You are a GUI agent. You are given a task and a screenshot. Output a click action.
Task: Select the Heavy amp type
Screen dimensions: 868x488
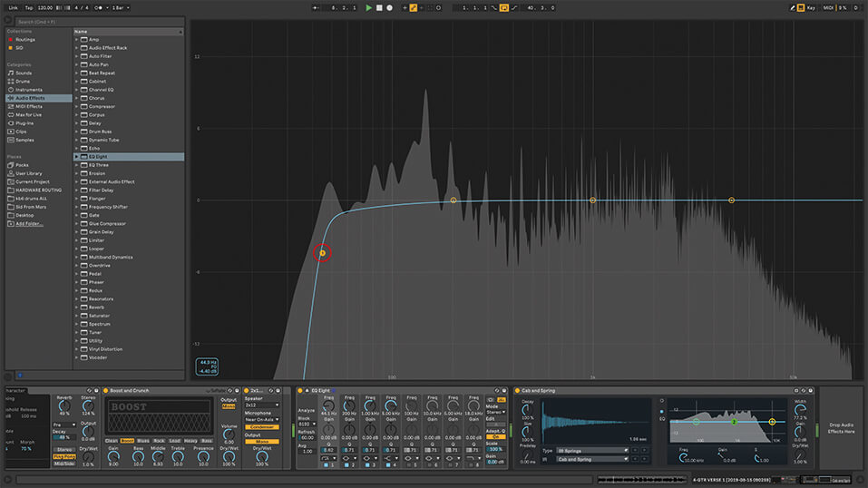coord(190,441)
